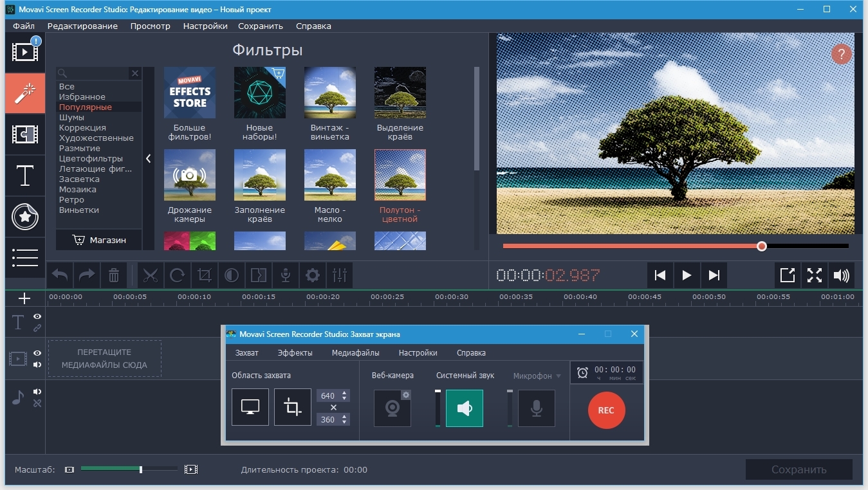Click the filter search input field
Viewport: 868px width, 490px height.
[93, 73]
